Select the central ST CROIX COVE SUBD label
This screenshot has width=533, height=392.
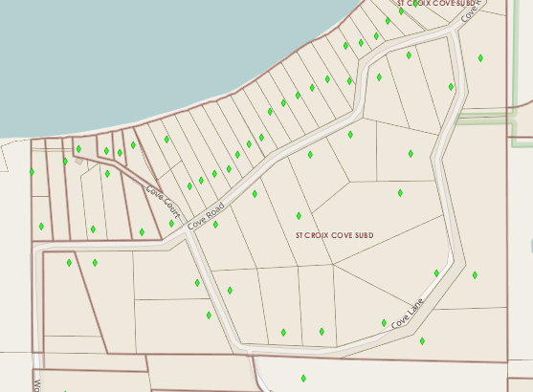pyautogui.click(x=335, y=235)
